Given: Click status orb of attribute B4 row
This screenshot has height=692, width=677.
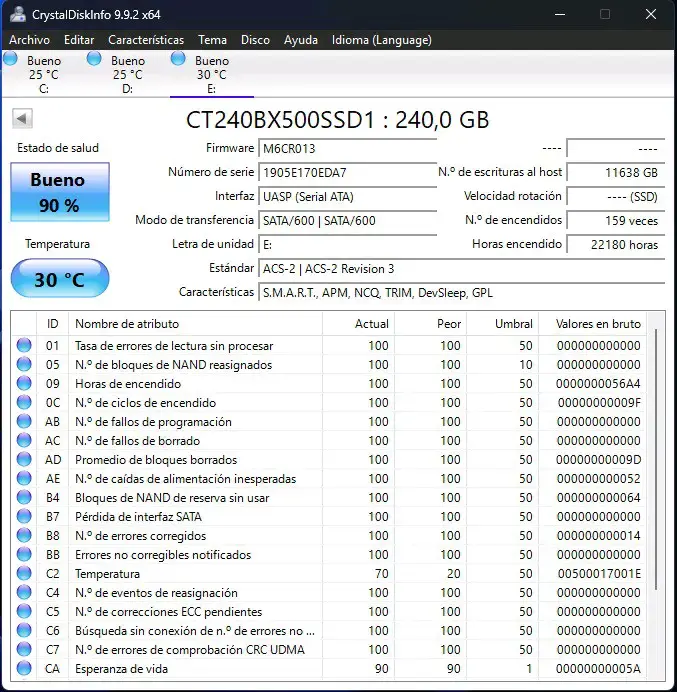Looking at the screenshot, I should pyautogui.click(x=24, y=497).
